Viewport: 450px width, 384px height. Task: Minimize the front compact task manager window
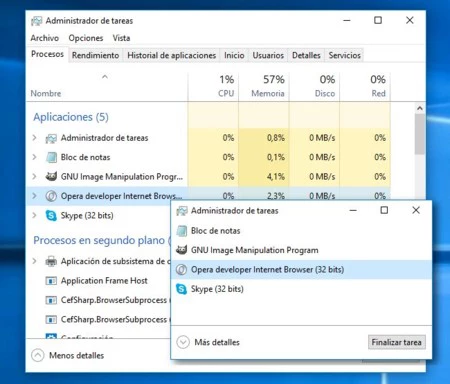click(353, 210)
